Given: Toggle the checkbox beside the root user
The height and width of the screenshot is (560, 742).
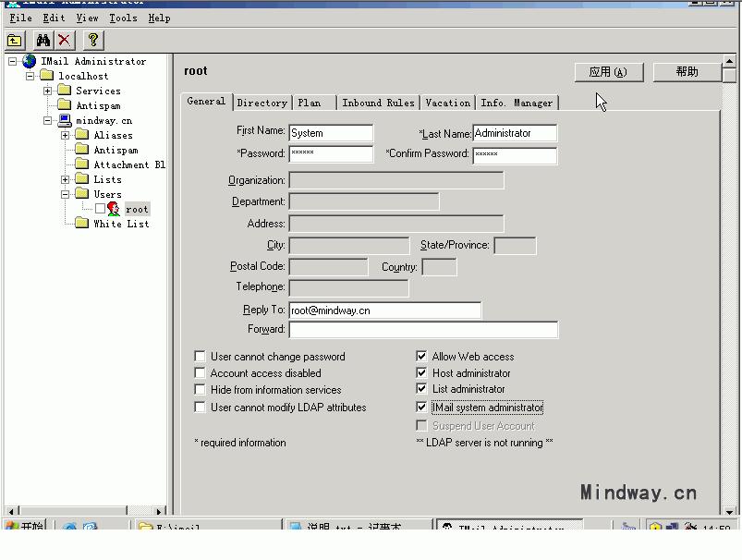Looking at the screenshot, I should tap(100, 209).
